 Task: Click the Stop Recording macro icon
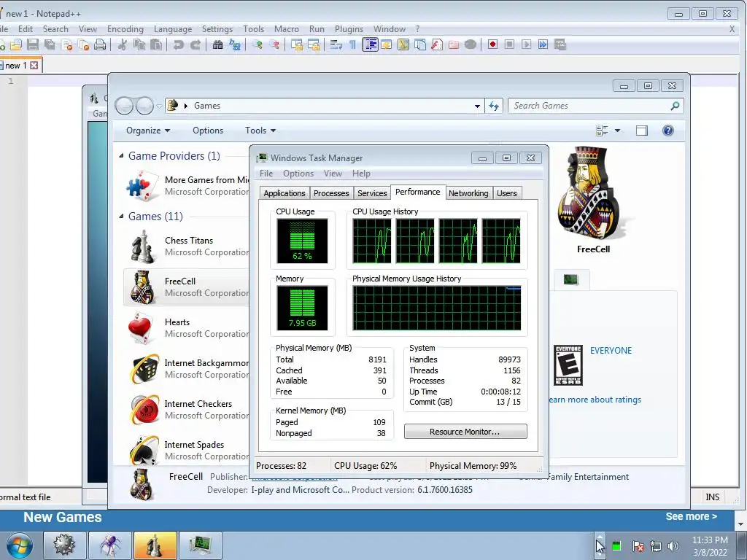509,44
